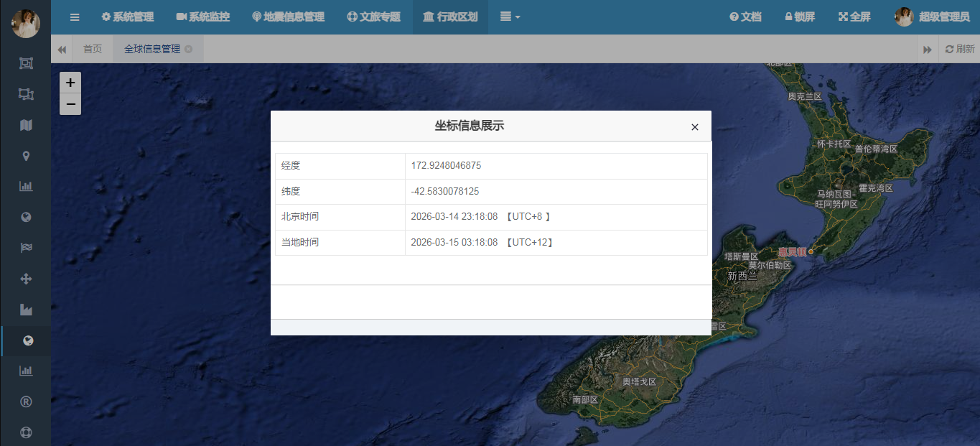Open the lower bar chart icon in sidebar
The height and width of the screenshot is (446, 980).
pyautogui.click(x=27, y=371)
